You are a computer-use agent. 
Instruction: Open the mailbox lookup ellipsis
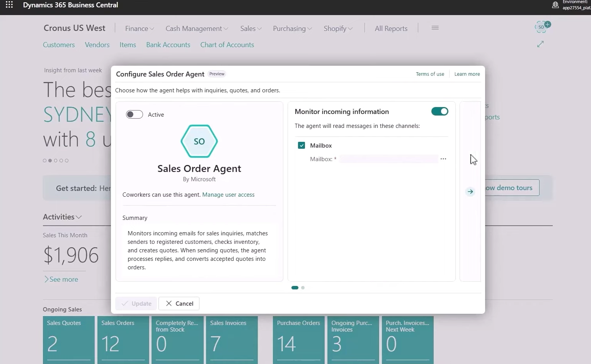click(443, 159)
